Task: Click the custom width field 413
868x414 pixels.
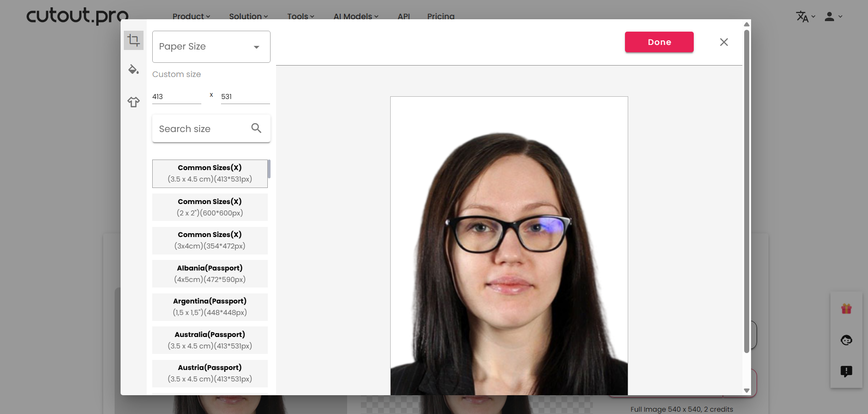Action: click(x=177, y=97)
